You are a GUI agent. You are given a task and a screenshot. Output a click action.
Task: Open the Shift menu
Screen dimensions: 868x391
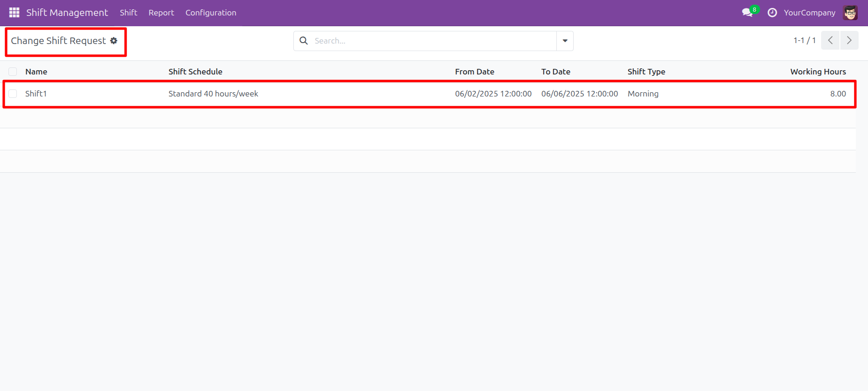128,13
